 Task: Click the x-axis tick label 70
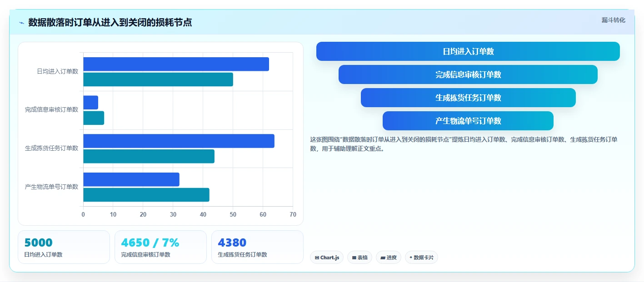(x=293, y=214)
